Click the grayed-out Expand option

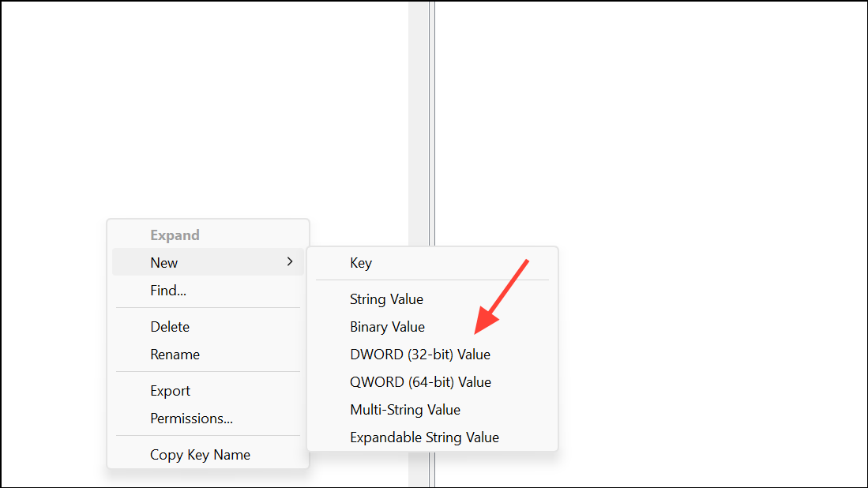pyautogui.click(x=175, y=235)
